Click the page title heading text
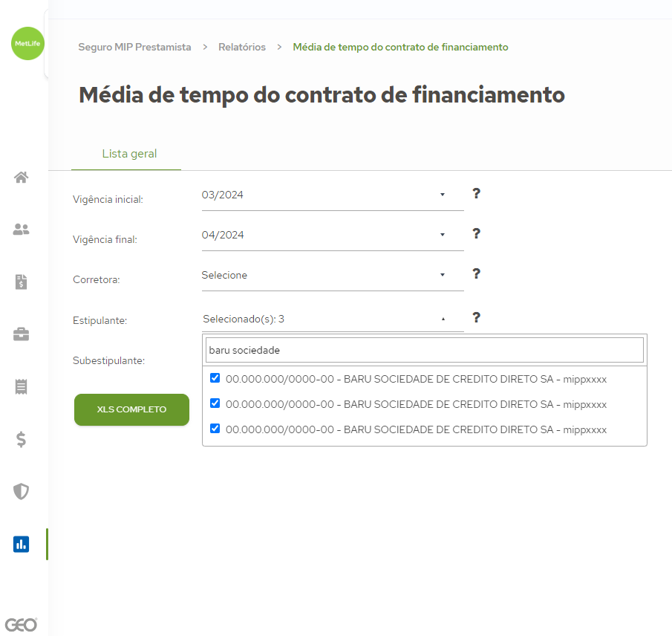The width and height of the screenshot is (672, 636). click(322, 95)
